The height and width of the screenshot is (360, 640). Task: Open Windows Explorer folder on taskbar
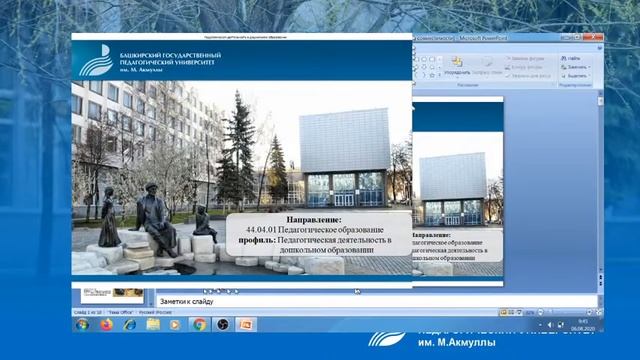point(153,324)
